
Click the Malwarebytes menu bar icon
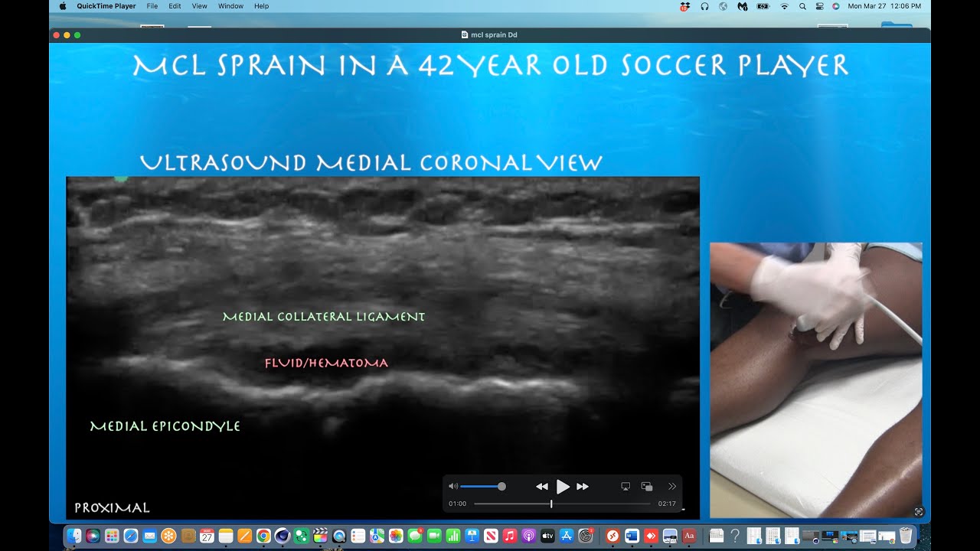coord(742,6)
